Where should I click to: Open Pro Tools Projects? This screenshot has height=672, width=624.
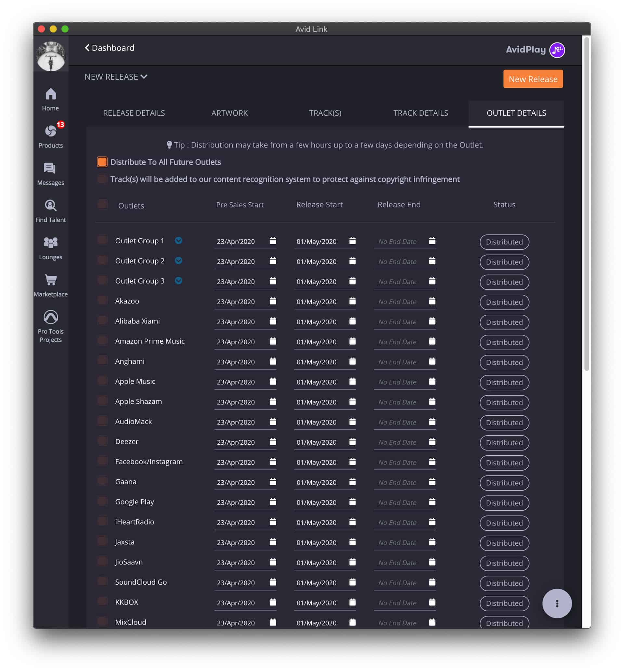point(51,326)
